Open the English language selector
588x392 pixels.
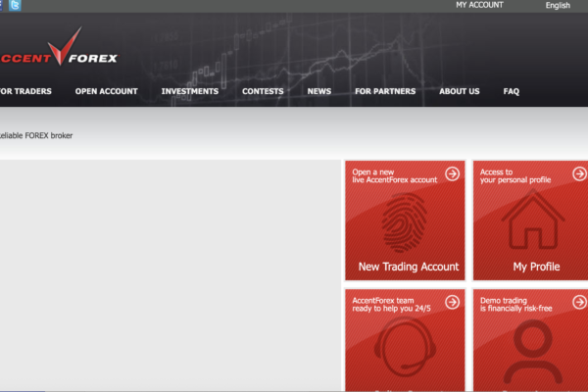(558, 5)
